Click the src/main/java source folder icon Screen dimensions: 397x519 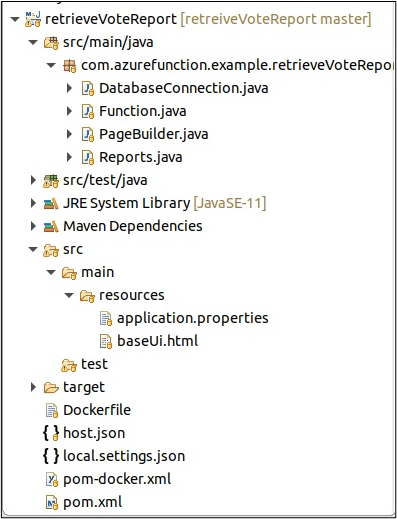(x=51, y=43)
